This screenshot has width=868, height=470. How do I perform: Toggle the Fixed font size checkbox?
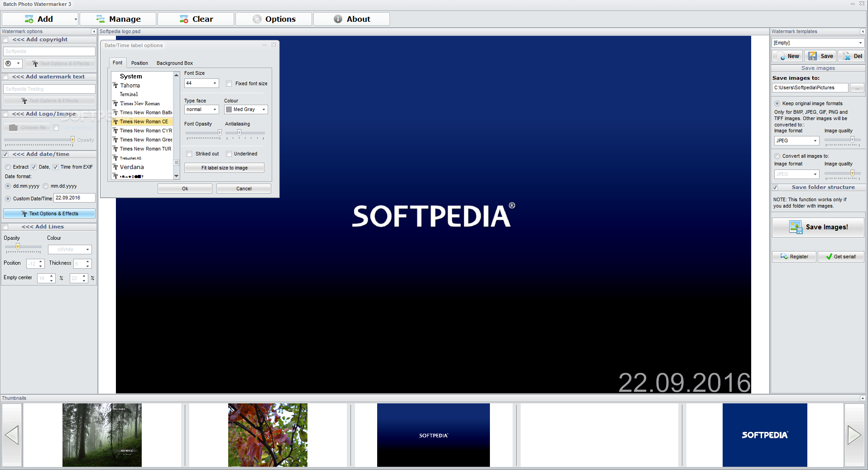click(229, 84)
